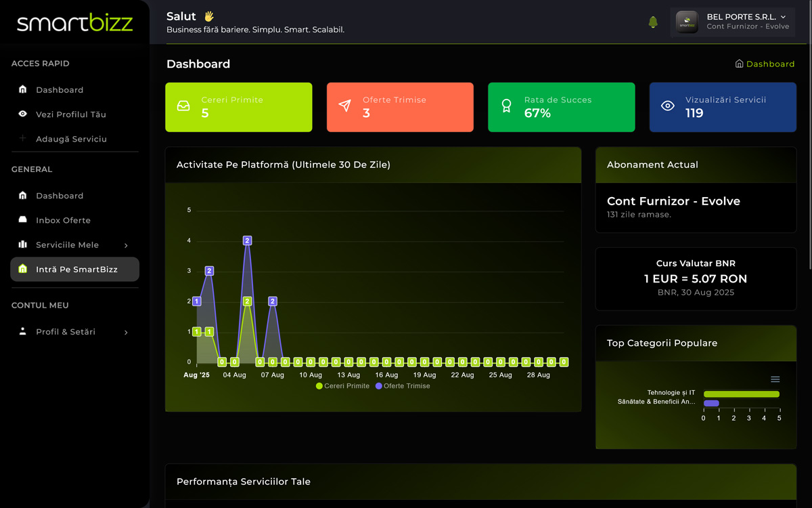Toggle the Oferte Trimise legend series

[403, 386]
